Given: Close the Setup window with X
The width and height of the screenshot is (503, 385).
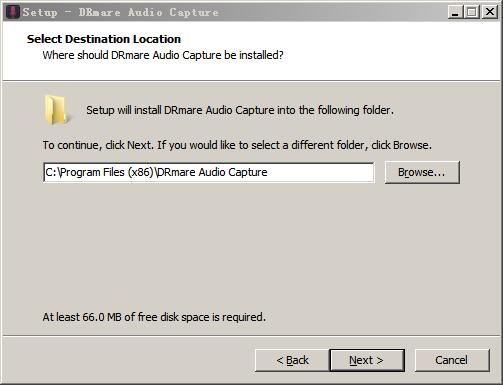Looking at the screenshot, I should pyautogui.click(x=490, y=12).
